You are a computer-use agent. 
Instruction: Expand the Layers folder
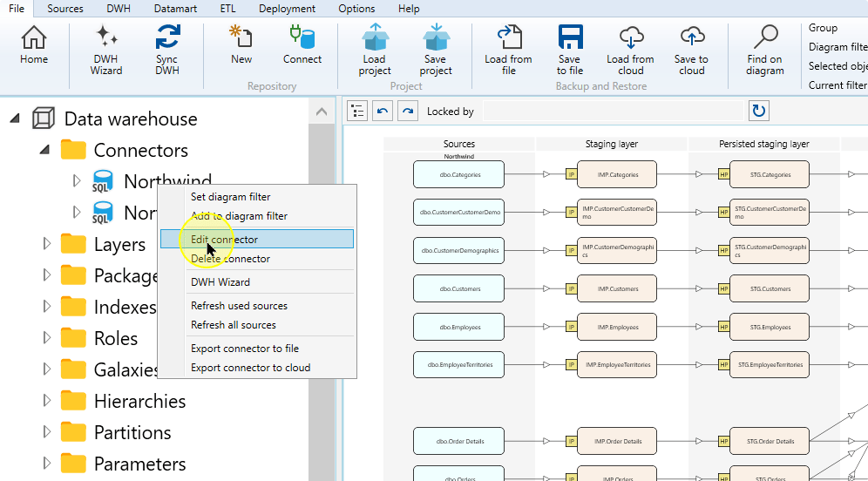click(46, 244)
